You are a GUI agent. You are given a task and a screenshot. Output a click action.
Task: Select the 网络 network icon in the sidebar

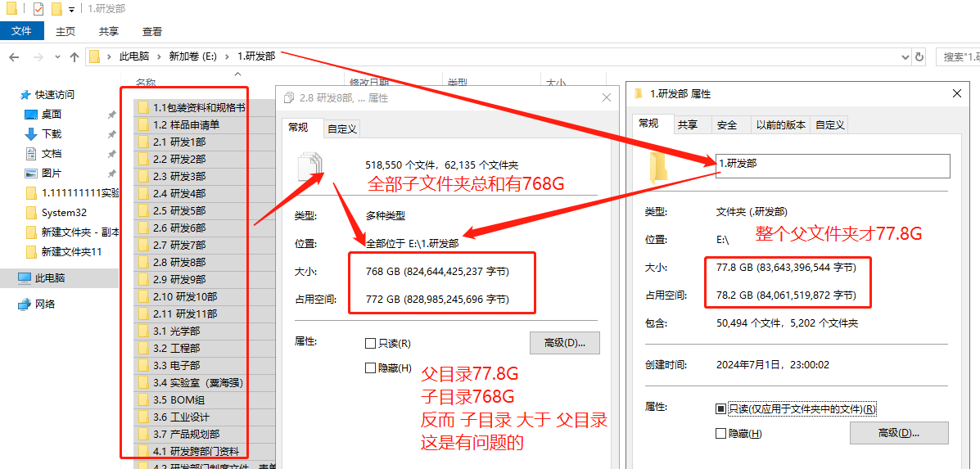tap(25, 304)
